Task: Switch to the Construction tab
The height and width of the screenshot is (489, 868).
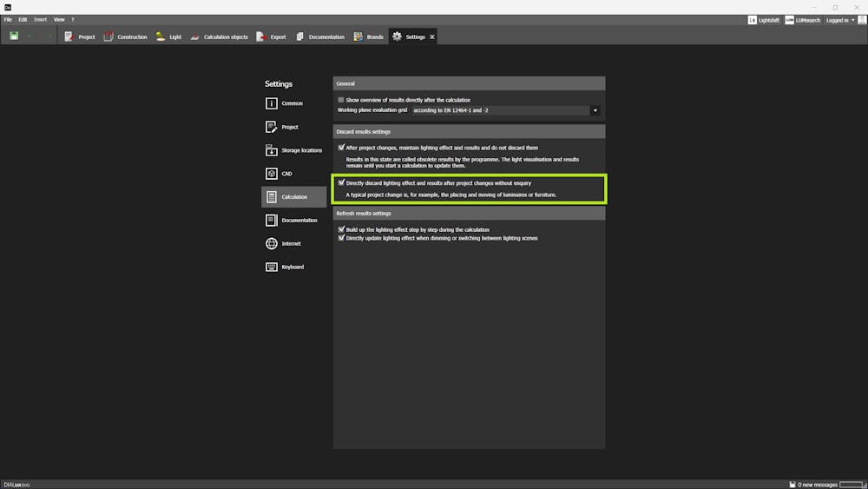Action: point(125,36)
